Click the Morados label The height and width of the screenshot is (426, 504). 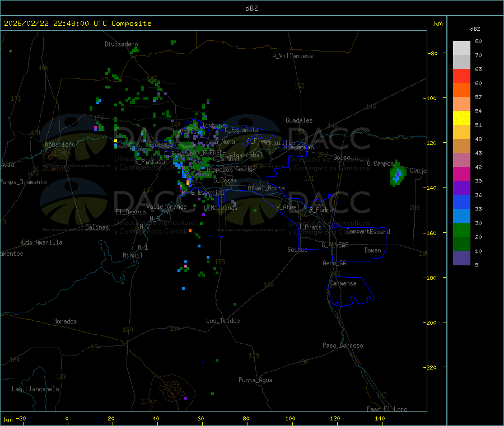[66, 321]
